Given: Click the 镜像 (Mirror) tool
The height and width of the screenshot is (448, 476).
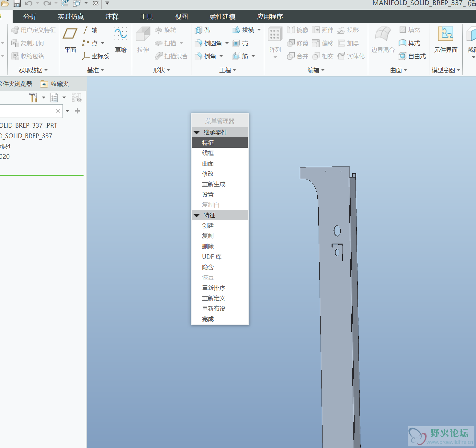Looking at the screenshot, I should pos(298,30).
